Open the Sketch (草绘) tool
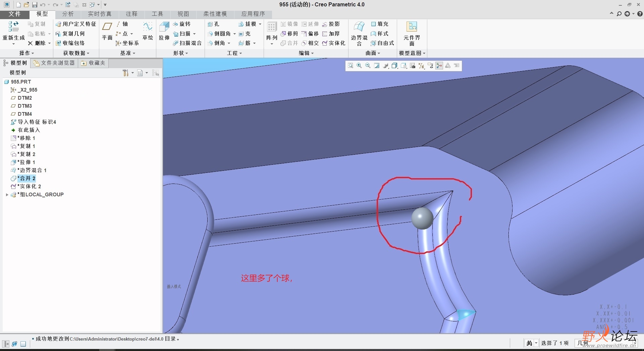The image size is (644, 351). tap(148, 31)
